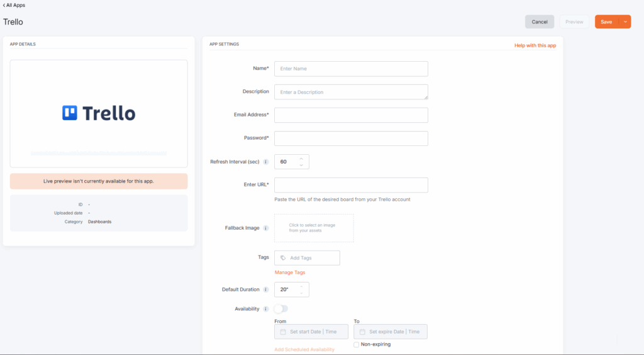Click the Availability info icon
Screen dimensions: 644x355
pos(265,309)
